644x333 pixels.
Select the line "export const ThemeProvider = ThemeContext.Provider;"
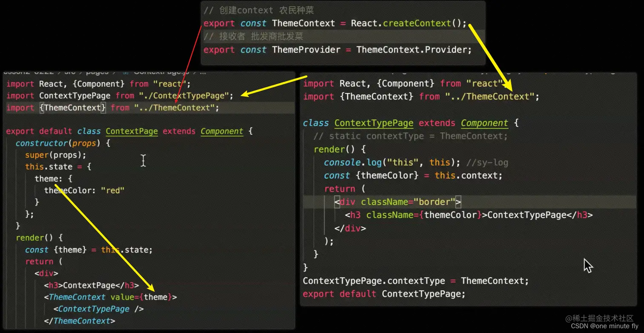pos(338,50)
